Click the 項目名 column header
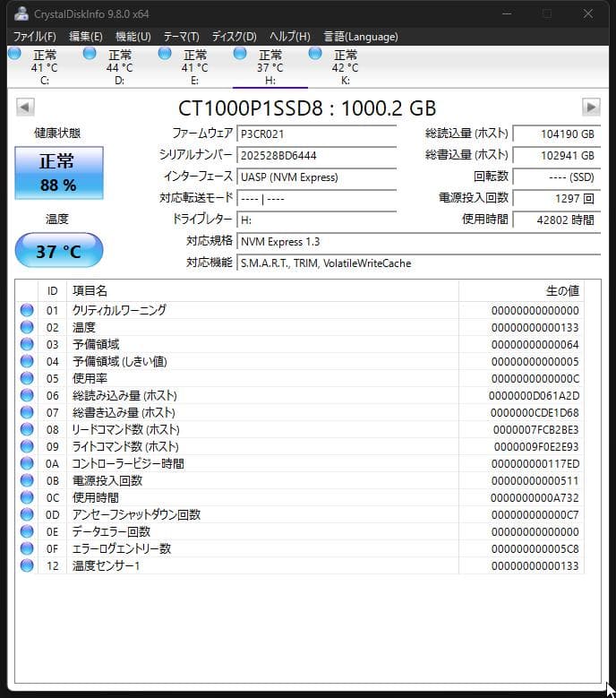This screenshot has height=698, width=616. tap(262, 290)
